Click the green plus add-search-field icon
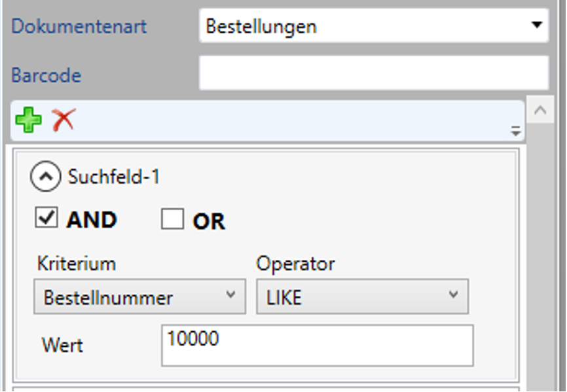The width and height of the screenshot is (567, 392). (28, 120)
